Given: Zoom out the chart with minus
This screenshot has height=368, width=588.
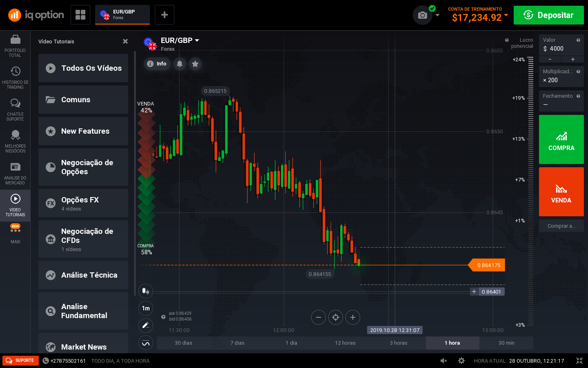Looking at the screenshot, I should pyautogui.click(x=318, y=317).
